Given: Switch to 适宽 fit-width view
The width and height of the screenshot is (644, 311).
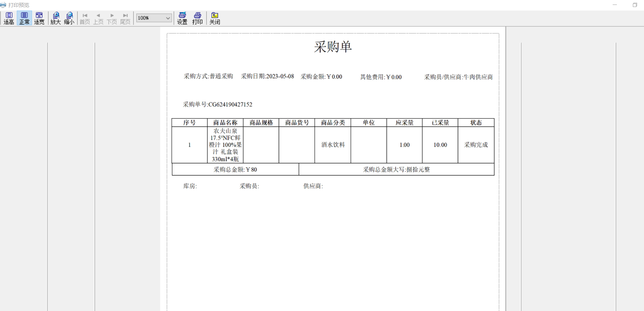Looking at the screenshot, I should point(39,18).
